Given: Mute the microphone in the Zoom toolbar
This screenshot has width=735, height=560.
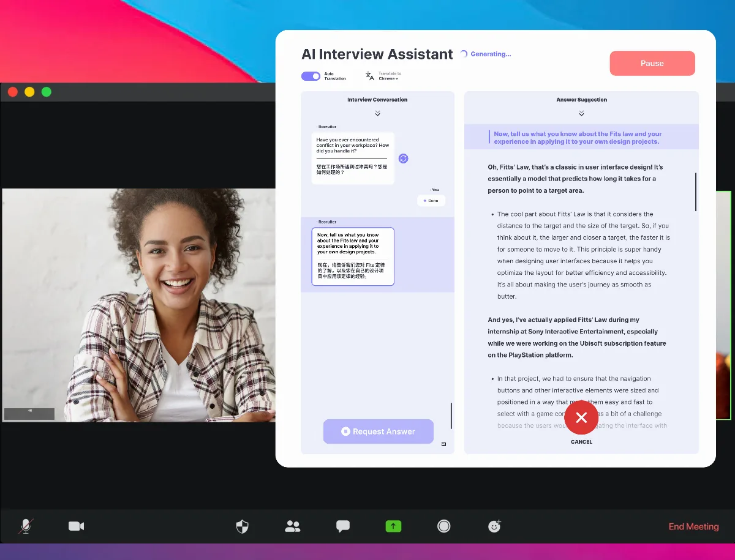Looking at the screenshot, I should coord(26,526).
